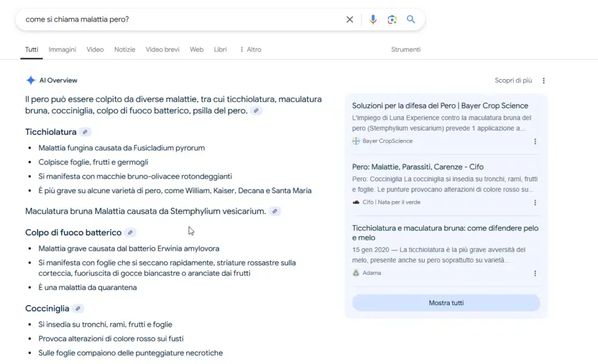Screen dimensions: 598x364
Task: Open three-dot menu on Bayer result
Action: tap(536, 140)
